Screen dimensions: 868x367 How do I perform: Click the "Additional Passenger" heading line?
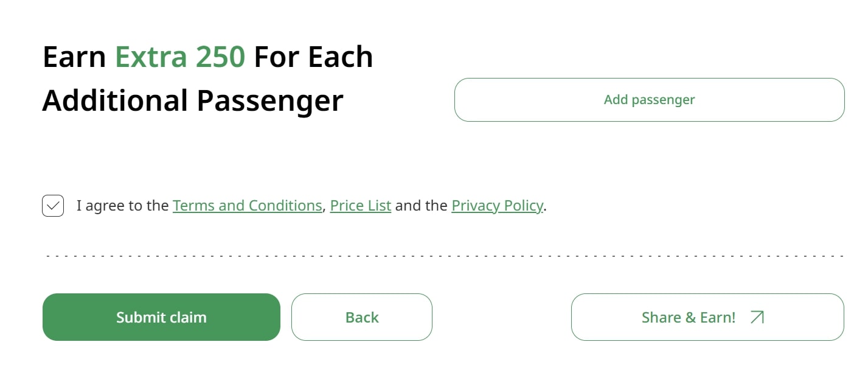pos(193,101)
